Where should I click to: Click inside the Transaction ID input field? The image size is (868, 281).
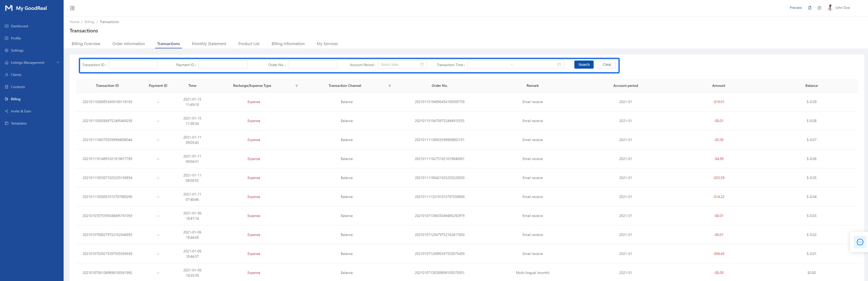[133, 64]
